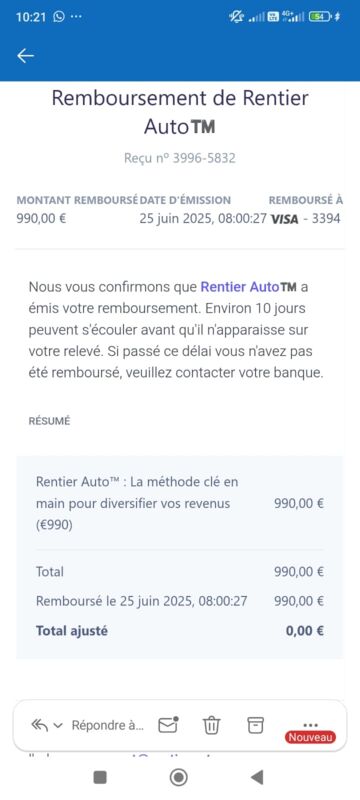Tap the Répondre à... text field
The width and height of the screenshot is (360, 800).
coord(108,725)
